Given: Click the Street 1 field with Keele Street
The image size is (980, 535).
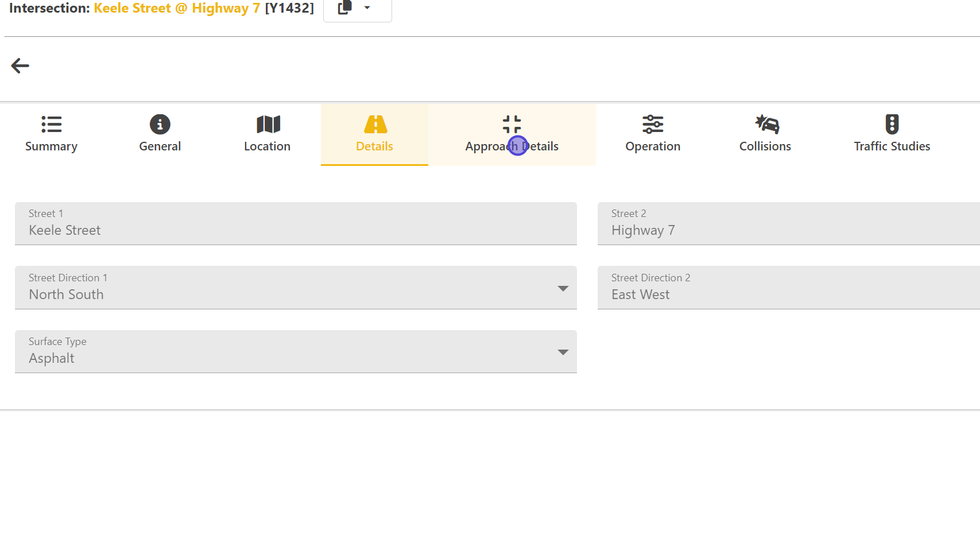Looking at the screenshot, I should [295, 224].
